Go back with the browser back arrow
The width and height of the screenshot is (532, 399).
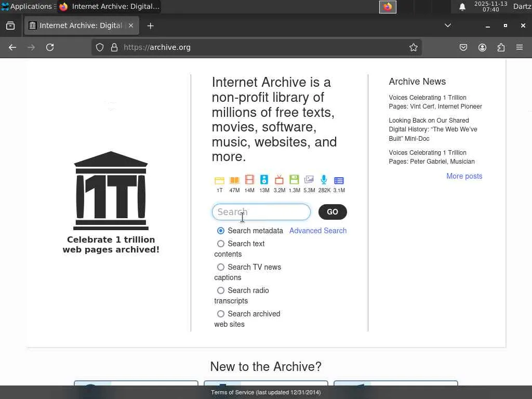(x=12, y=47)
